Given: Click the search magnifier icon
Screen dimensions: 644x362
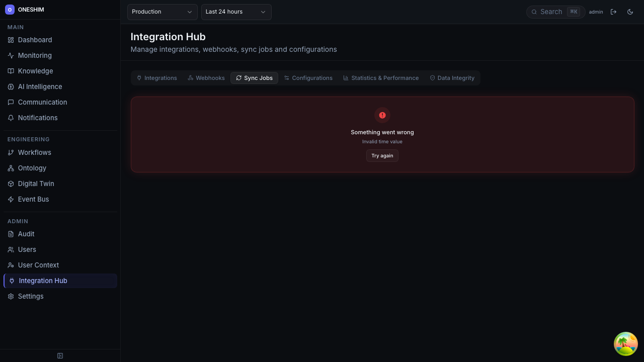Looking at the screenshot, I should pyautogui.click(x=534, y=12).
